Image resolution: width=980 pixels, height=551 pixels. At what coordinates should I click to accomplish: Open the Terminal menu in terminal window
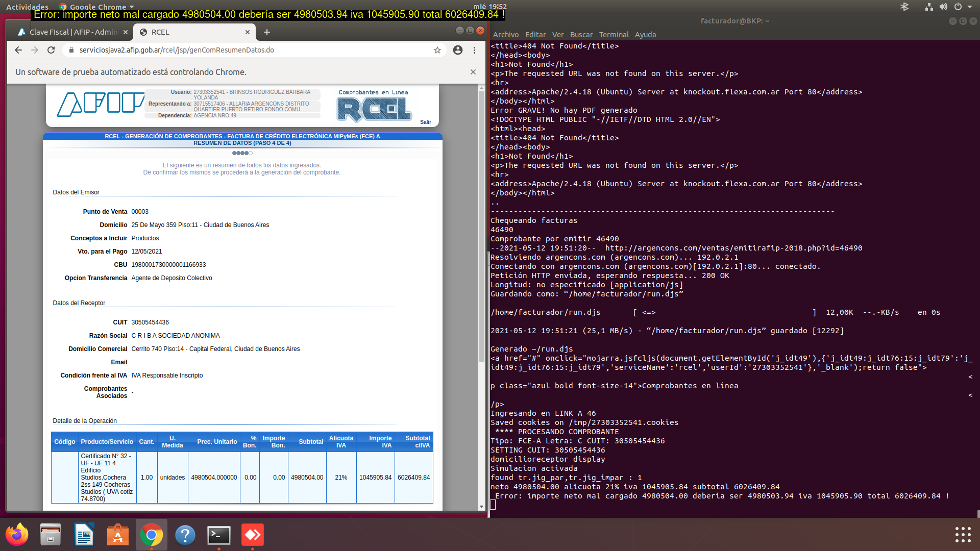pyautogui.click(x=614, y=35)
